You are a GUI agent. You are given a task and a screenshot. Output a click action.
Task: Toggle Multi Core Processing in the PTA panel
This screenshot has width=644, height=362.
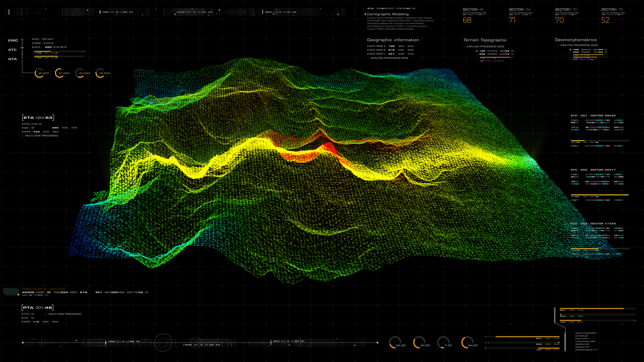[47, 314]
